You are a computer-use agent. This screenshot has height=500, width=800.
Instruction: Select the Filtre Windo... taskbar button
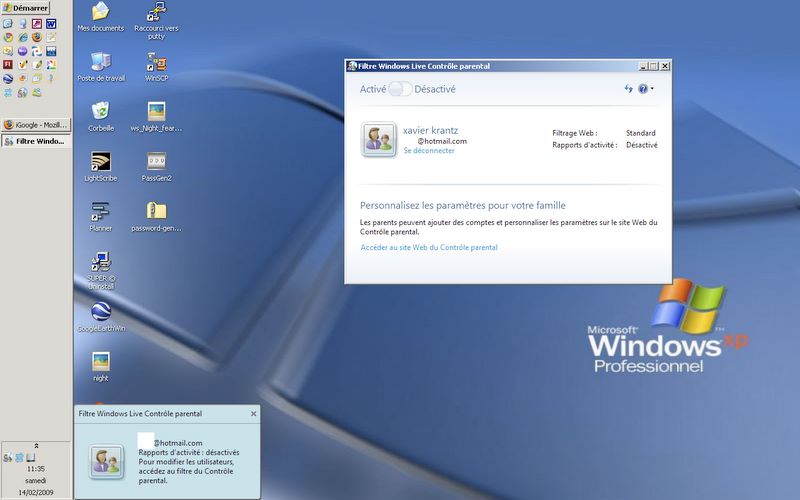pos(36,141)
